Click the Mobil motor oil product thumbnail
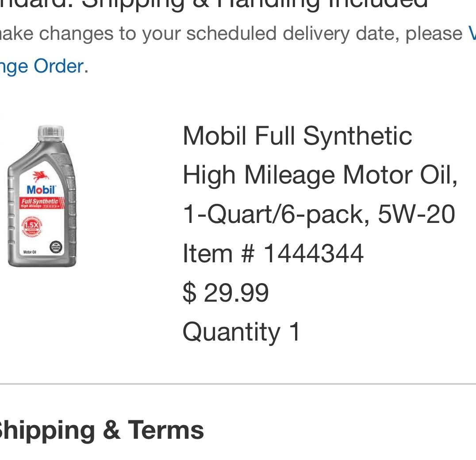The image size is (476, 460). (42, 195)
